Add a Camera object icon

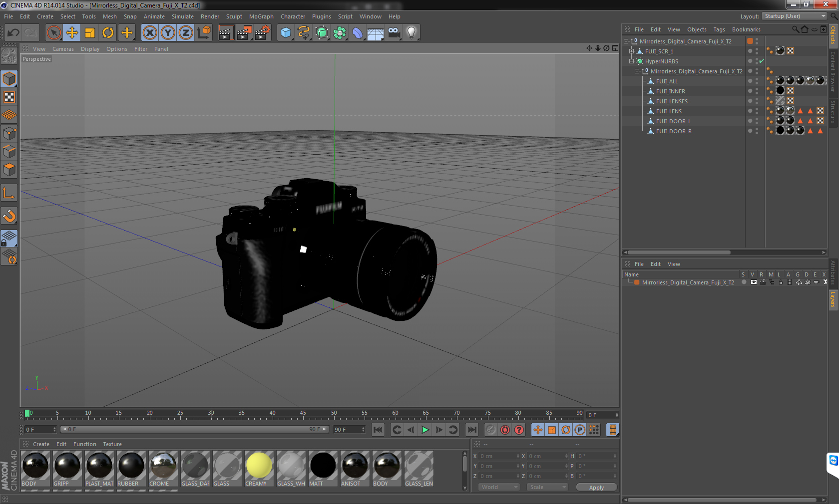coord(394,33)
